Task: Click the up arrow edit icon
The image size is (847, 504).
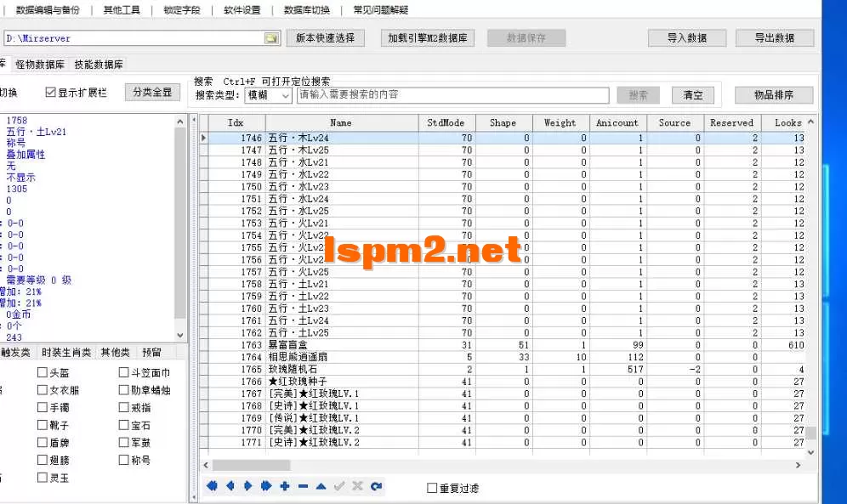Action: coord(321,485)
